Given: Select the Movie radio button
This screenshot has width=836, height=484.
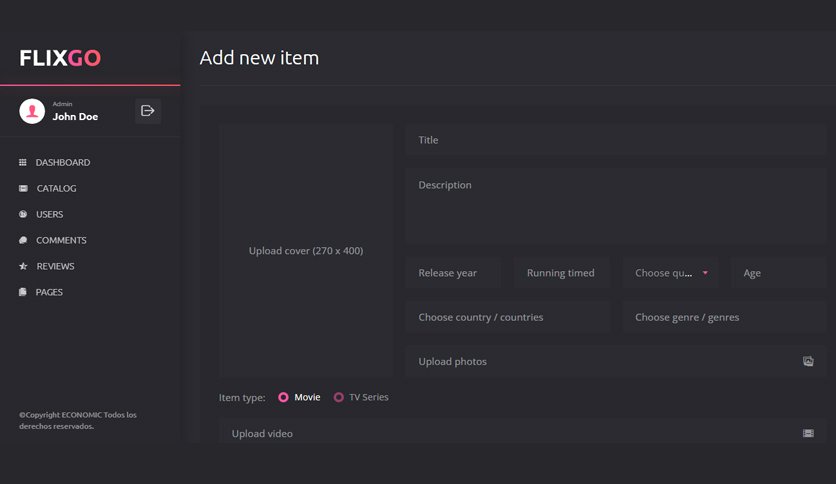Looking at the screenshot, I should pos(283,397).
